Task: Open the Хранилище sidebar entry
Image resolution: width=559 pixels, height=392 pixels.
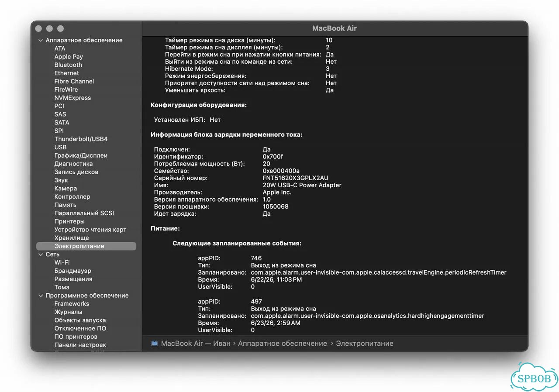Action: [x=72, y=238]
